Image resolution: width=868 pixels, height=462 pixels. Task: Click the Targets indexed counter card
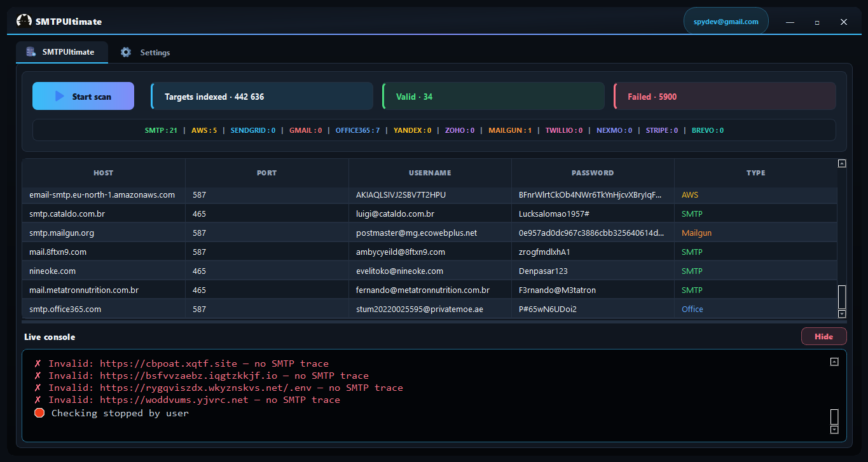(262, 96)
